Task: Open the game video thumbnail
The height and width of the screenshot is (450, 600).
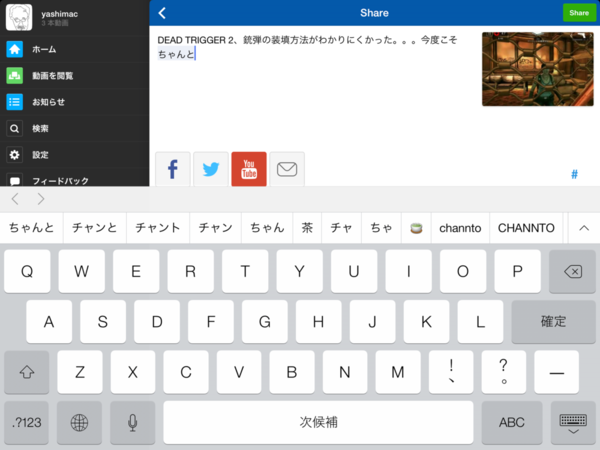Action: 538,69
